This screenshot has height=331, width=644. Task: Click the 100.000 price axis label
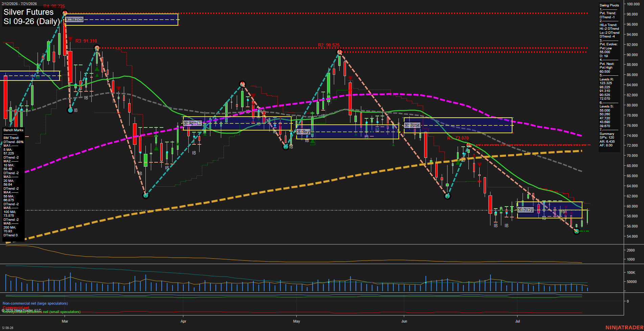(x=633, y=4)
